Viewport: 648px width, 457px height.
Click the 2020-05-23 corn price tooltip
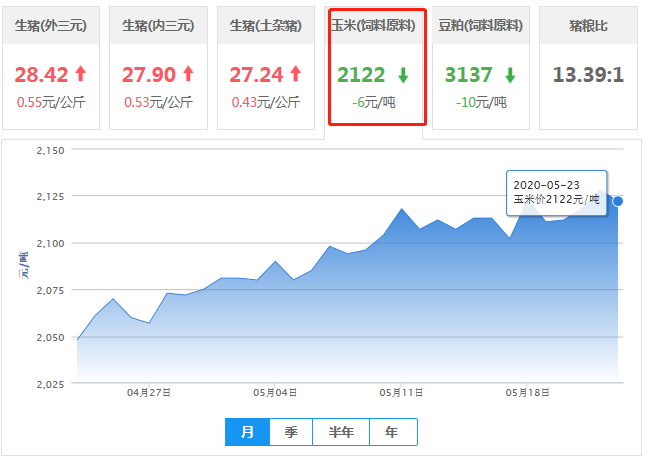556,192
